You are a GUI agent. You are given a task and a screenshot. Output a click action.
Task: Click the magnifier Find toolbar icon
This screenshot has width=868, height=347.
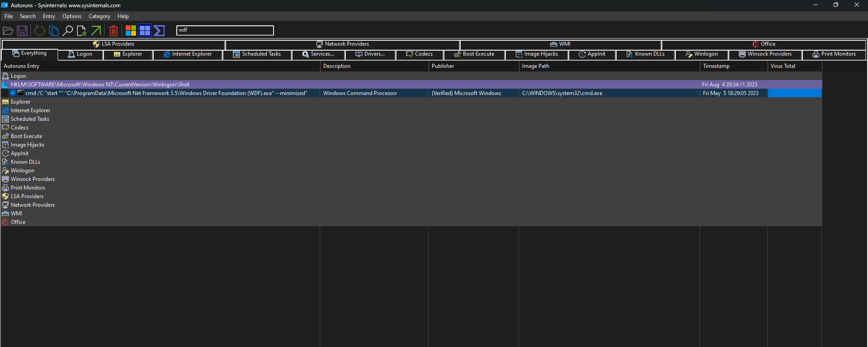point(68,31)
